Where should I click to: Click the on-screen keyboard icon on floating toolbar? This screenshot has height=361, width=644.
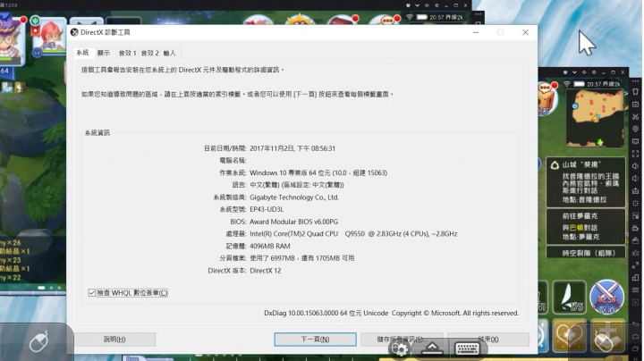pyautogui.click(x=468, y=348)
